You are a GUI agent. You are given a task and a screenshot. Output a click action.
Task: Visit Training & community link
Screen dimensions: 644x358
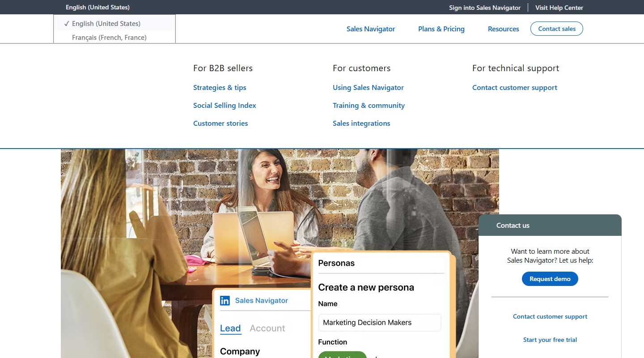(369, 106)
